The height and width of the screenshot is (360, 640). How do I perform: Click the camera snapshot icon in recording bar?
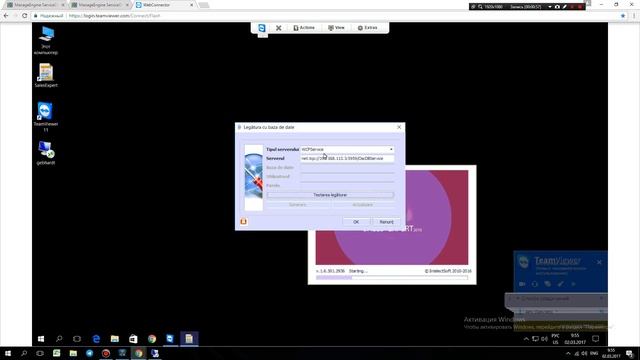click(557, 7)
